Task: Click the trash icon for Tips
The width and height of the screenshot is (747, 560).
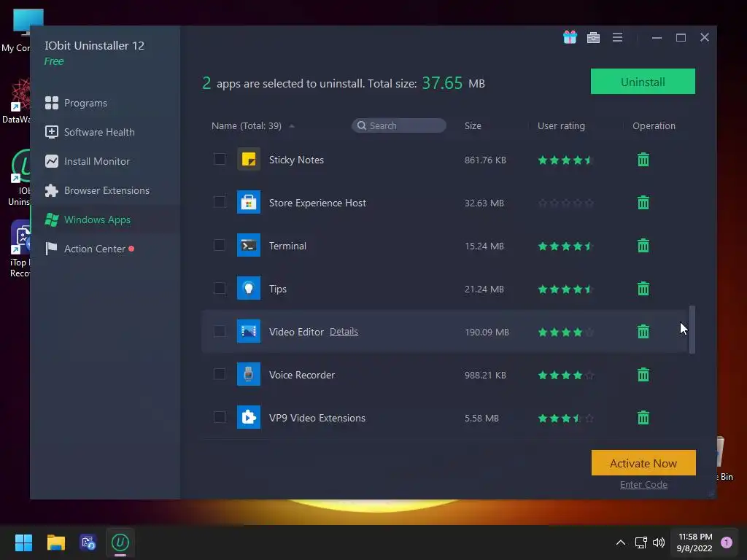Action: 643,289
